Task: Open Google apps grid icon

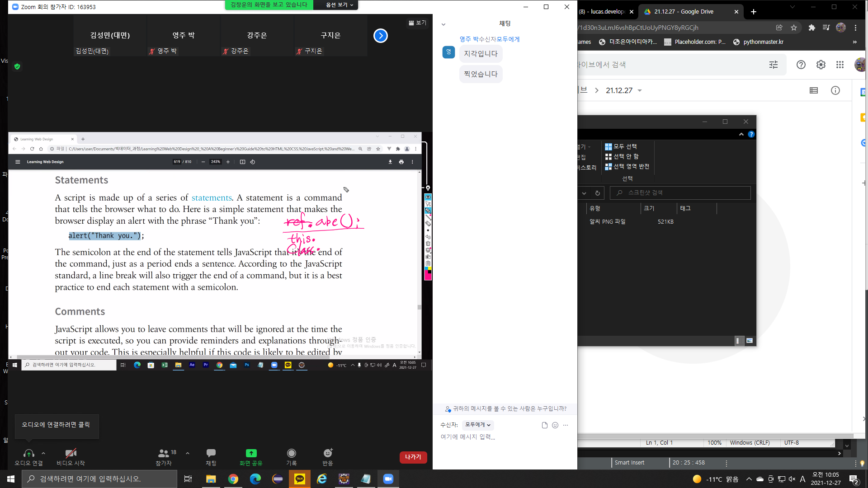Action: point(840,65)
